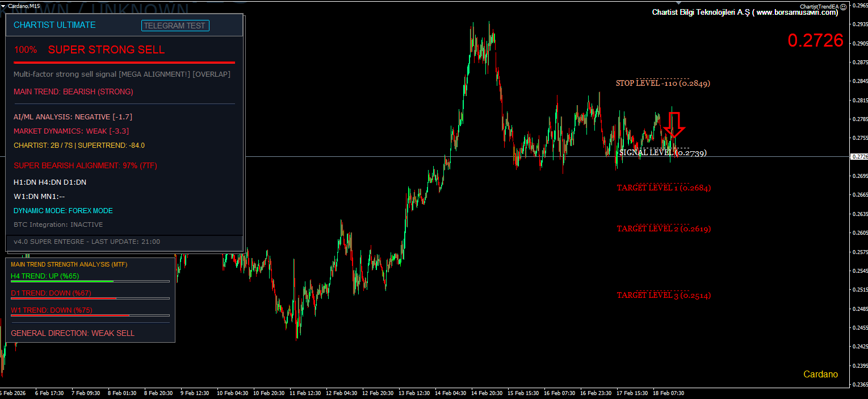
Task: Click the large red 0.2726 price display
Action: click(815, 40)
